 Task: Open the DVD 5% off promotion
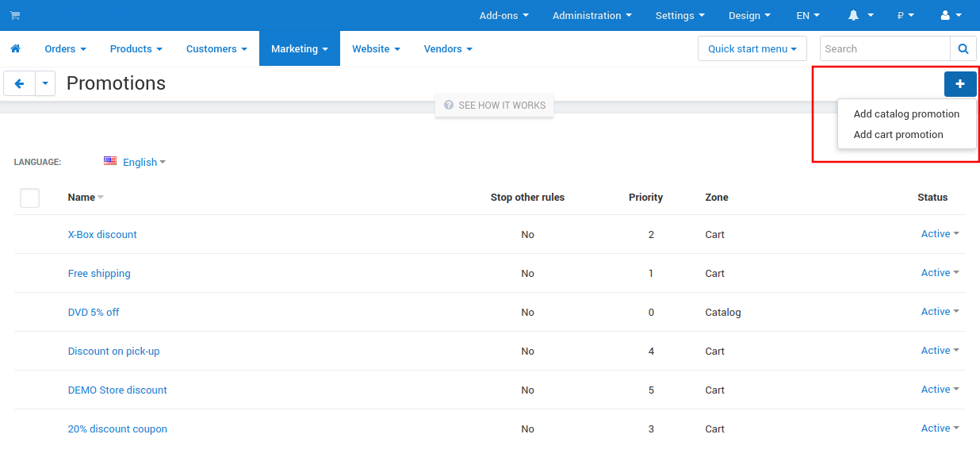point(94,313)
